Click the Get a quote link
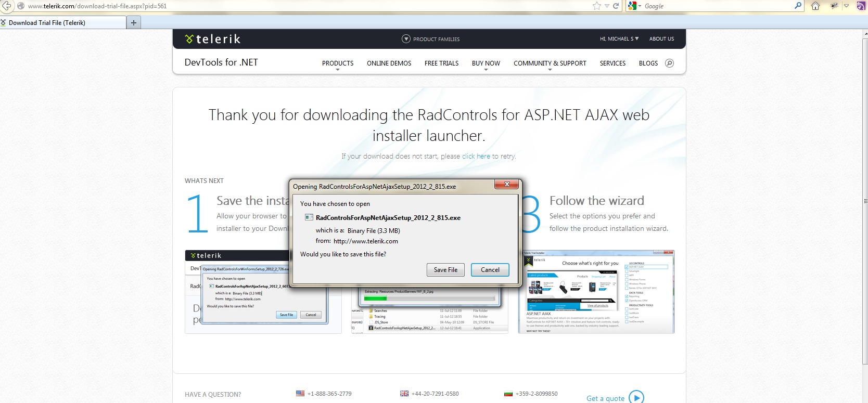 tap(606, 398)
